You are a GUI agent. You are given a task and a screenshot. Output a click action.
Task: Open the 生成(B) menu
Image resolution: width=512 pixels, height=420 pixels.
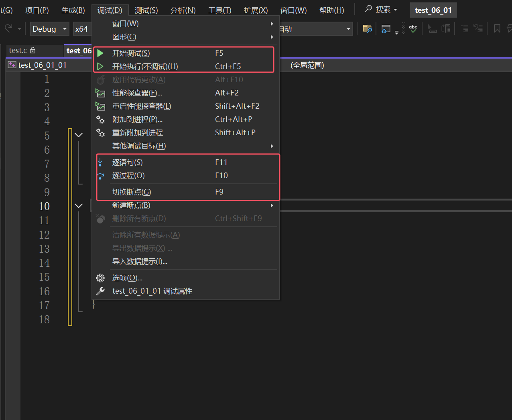[73, 10]
